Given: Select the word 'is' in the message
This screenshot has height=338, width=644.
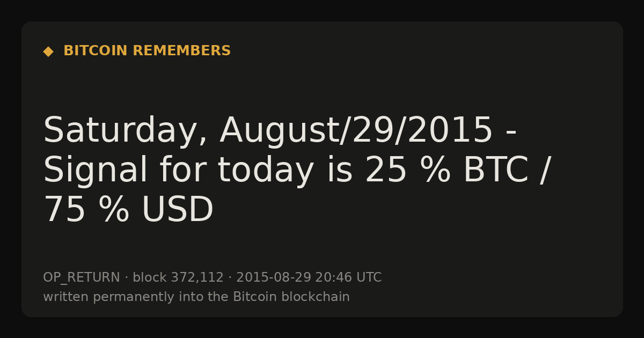Looking at the screenshot, I should pos(340,171).
